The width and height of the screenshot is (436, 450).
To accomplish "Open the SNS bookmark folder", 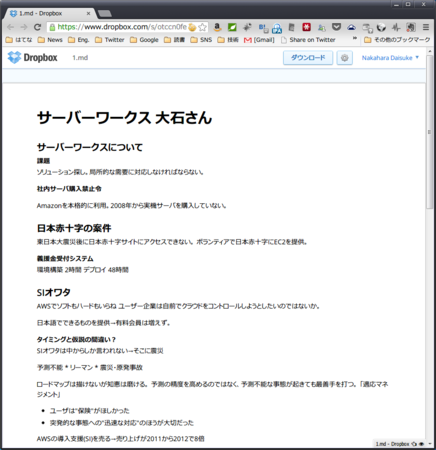I will tap(201, 40).
